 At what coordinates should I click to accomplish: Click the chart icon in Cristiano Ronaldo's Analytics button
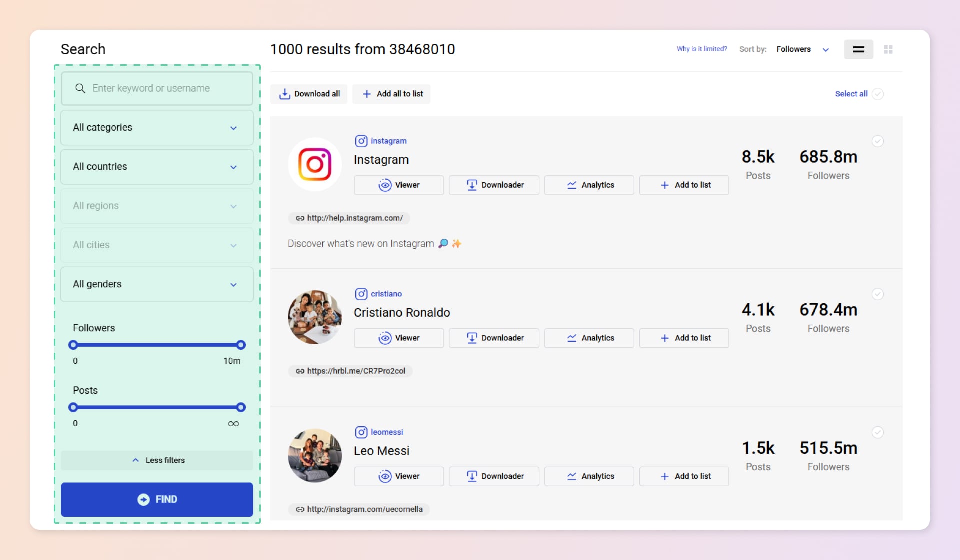572,338
